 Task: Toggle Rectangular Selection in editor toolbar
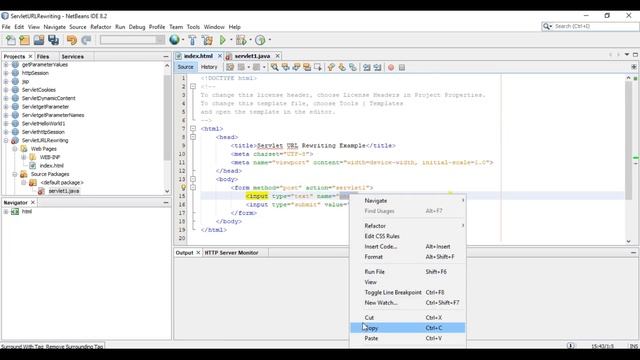[318, 67]
